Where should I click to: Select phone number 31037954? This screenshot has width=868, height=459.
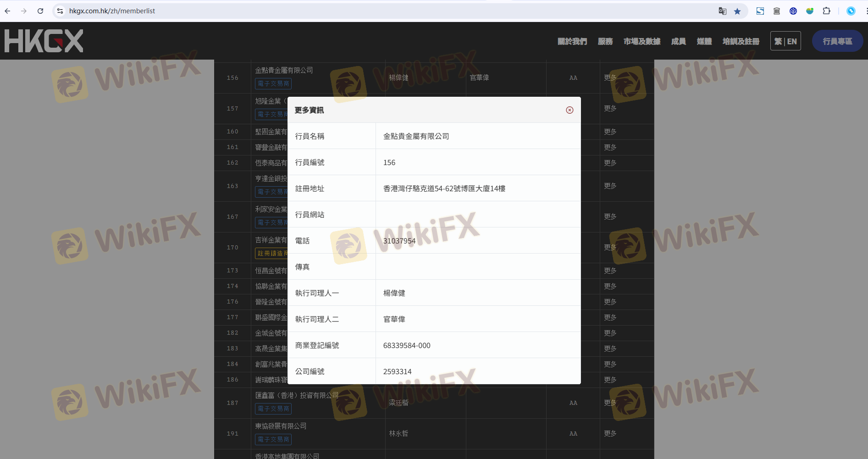399,241
